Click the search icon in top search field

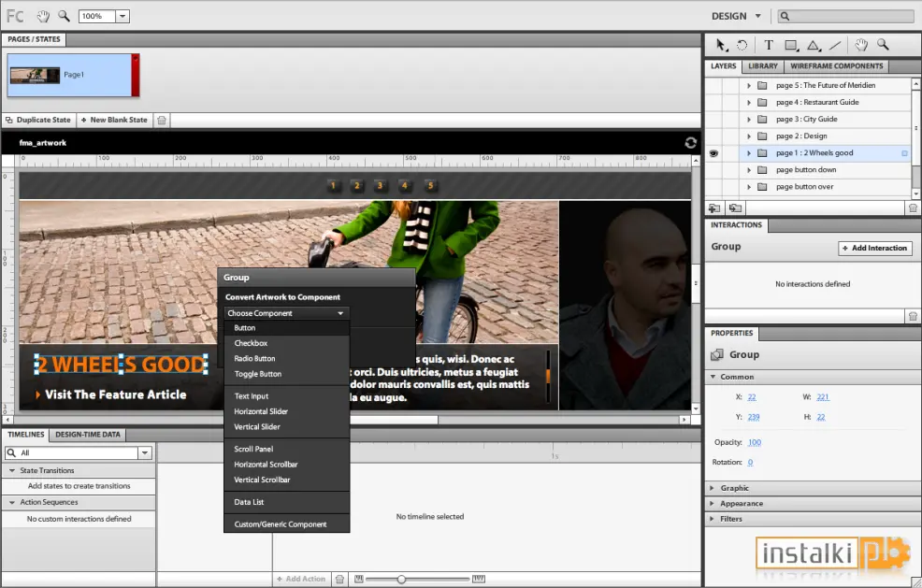tap(785, 17)
